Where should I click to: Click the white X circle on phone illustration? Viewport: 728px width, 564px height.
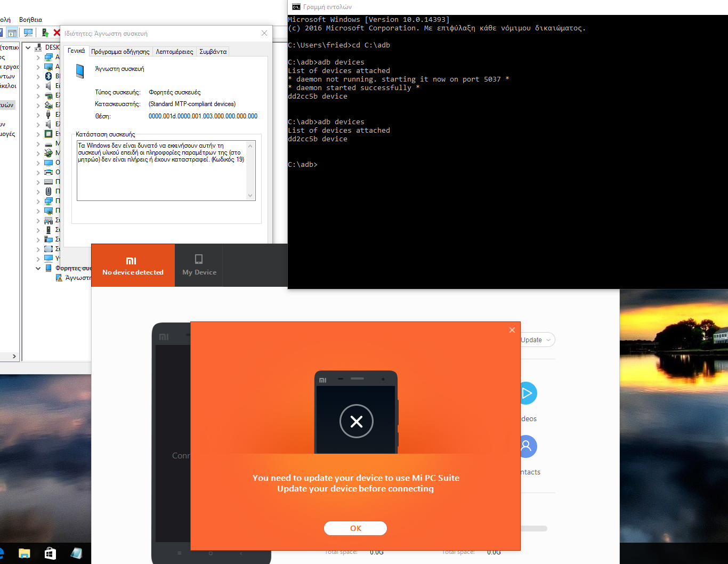[357, 421]
